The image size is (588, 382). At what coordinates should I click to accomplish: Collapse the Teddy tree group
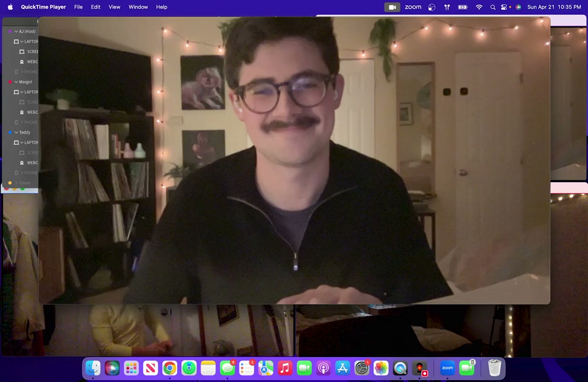pyautogui.click(x=16, y=132)
